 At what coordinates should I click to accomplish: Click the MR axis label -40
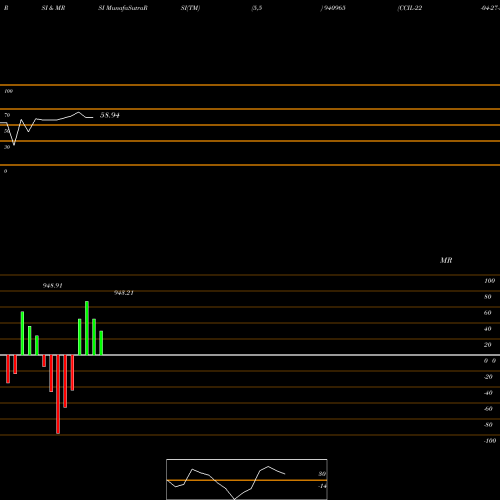(488, 393)
